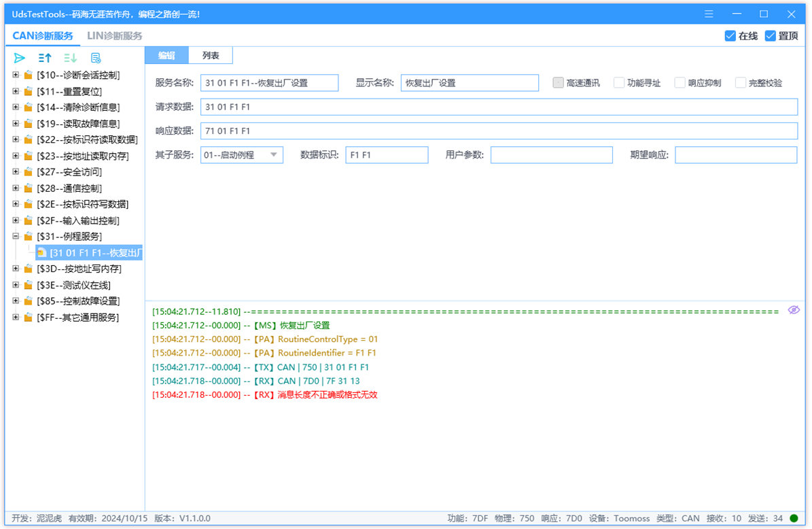Viewport: 812px width, 529px height.
Task: Toggle the 高速通讯 checkbox
Action: coord(558,83)
